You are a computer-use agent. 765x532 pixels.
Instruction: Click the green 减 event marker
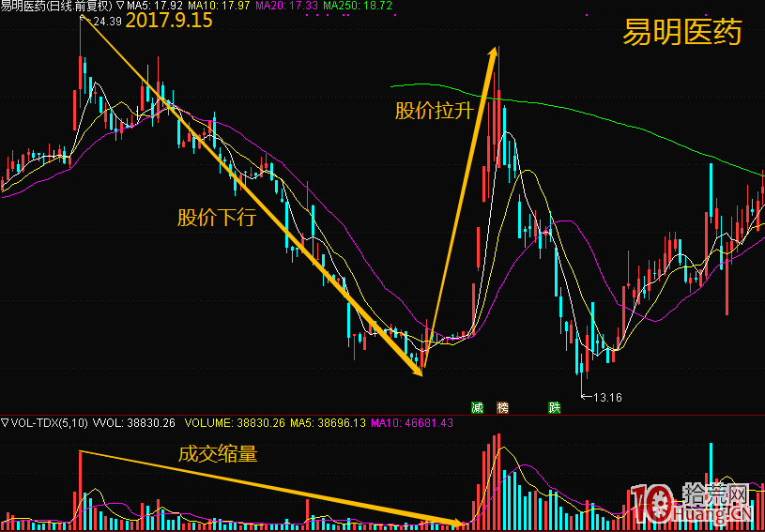477,407
